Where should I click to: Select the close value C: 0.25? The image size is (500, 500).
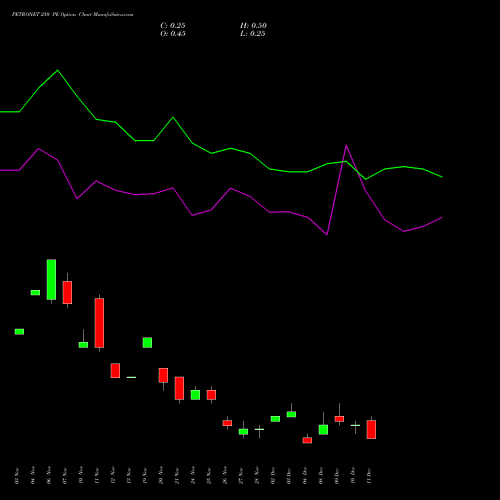(x=173, y=26)
